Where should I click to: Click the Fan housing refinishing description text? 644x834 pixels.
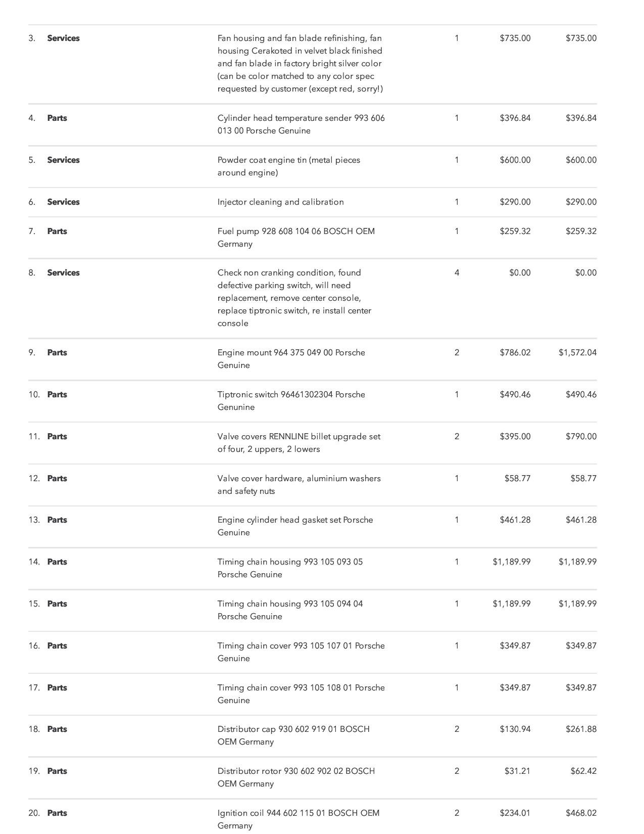pyautogui.click(x=301, y=63)
